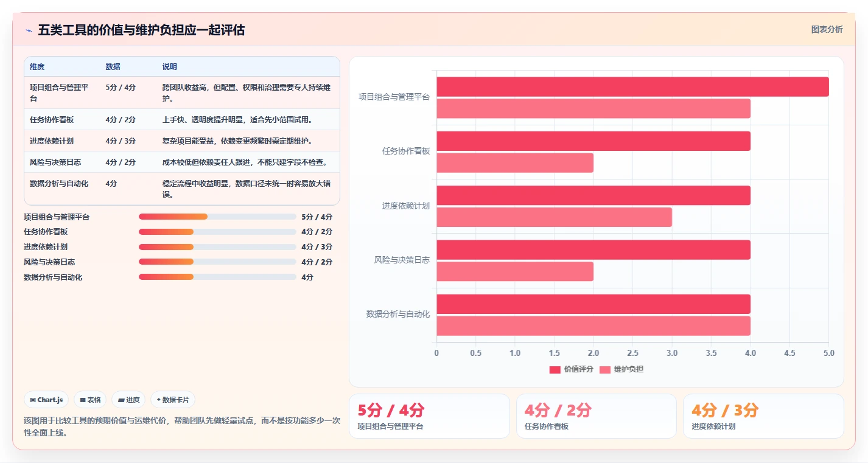Click the lighter 维护负担 bar for 项目组合与管理平台
This screenshot has height=463, width=868.
(593, 108)
